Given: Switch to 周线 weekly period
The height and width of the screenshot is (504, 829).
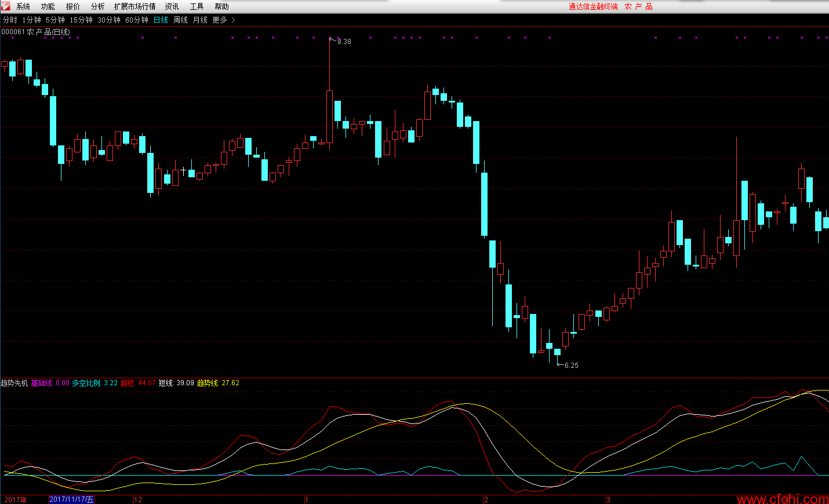Looking at the screenshot, I should pos(181,20).
